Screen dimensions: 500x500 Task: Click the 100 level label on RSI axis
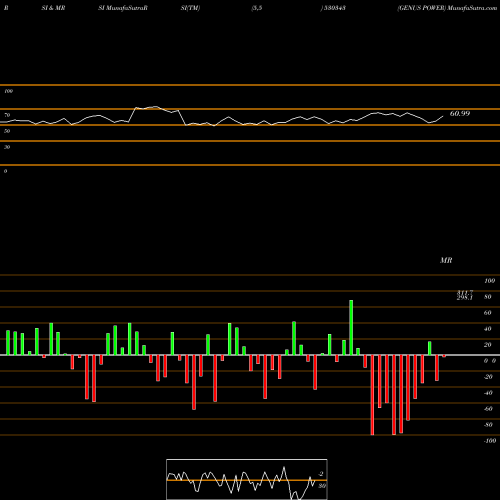click(x=9, y=91)
